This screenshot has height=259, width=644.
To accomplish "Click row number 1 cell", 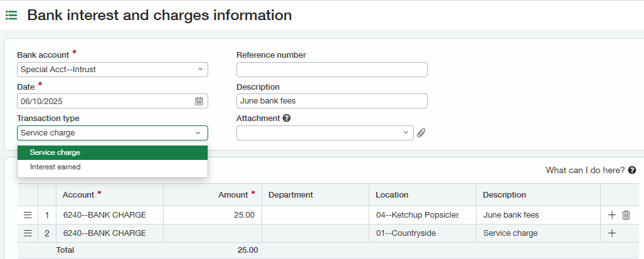I will [x=47, y=215].
